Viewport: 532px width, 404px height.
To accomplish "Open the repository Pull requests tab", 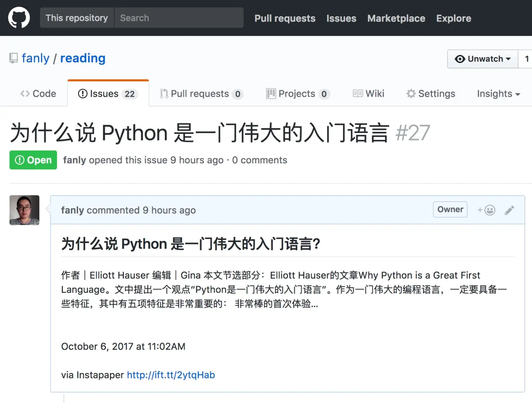I will click(200, 94).
